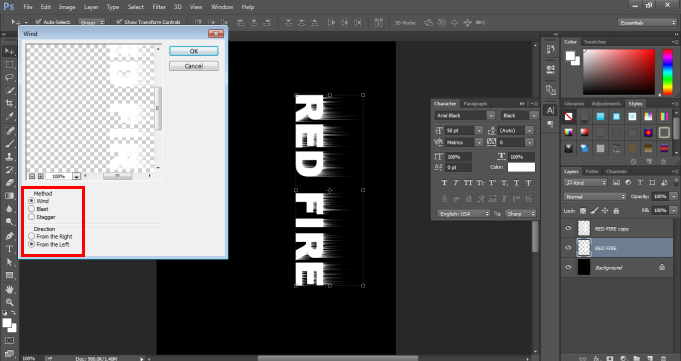Select the Quick Selection tool
Screen dimensions: 681x361
[9, 90]
